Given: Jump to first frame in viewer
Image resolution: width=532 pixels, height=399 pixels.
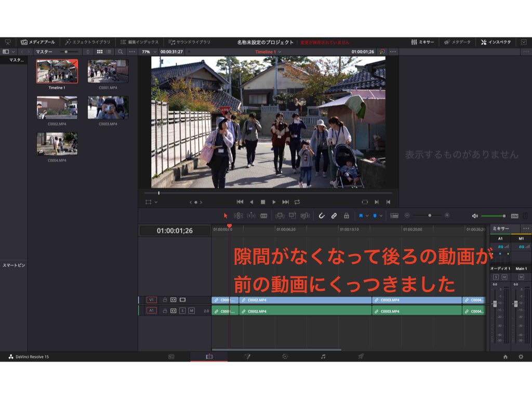Looking at the screenshot, I should click(240, 202).
